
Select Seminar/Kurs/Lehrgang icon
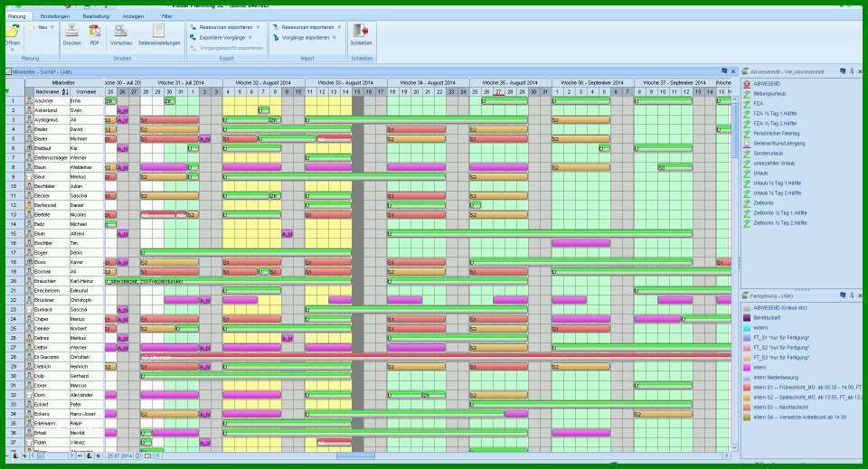tap(747, 144)
